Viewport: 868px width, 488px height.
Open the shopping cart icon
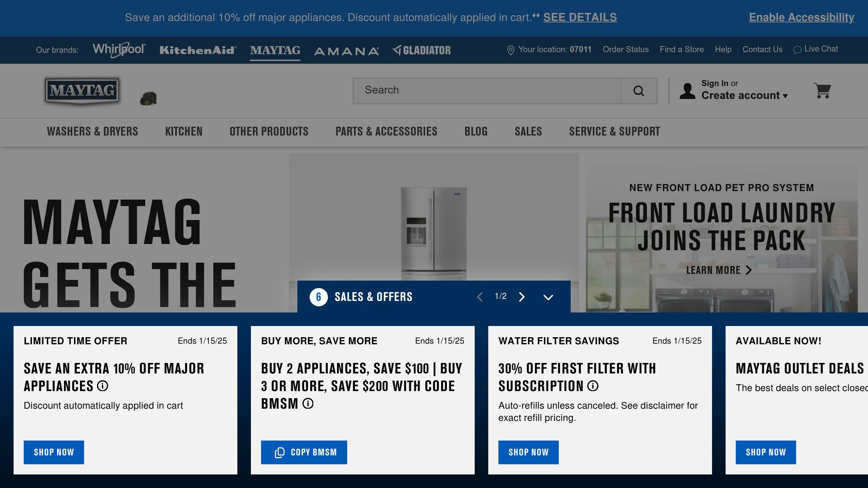point(822,90)
